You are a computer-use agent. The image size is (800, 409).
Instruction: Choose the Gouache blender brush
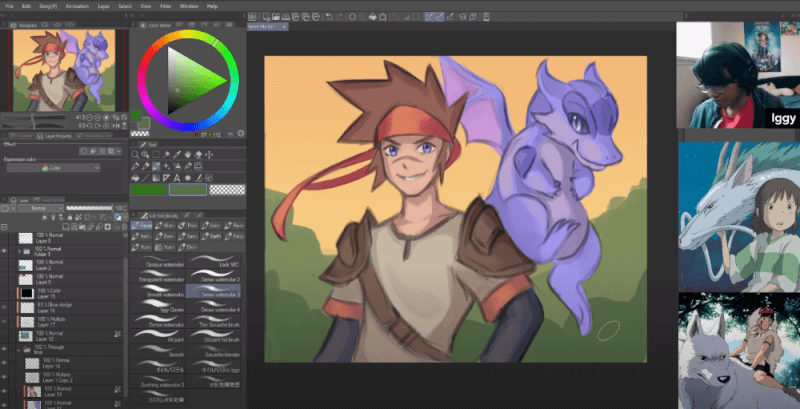coord(213,350)
